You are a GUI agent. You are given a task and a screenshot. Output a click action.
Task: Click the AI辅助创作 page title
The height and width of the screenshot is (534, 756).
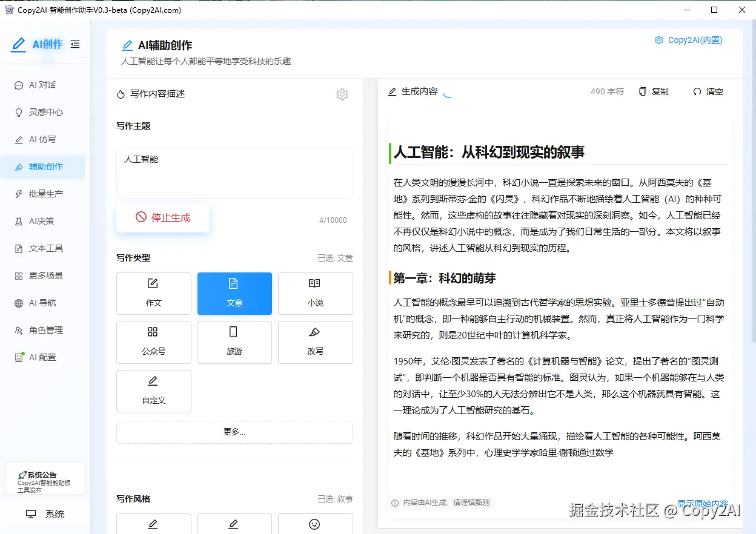pyautogui.click(x=165, y=45)
